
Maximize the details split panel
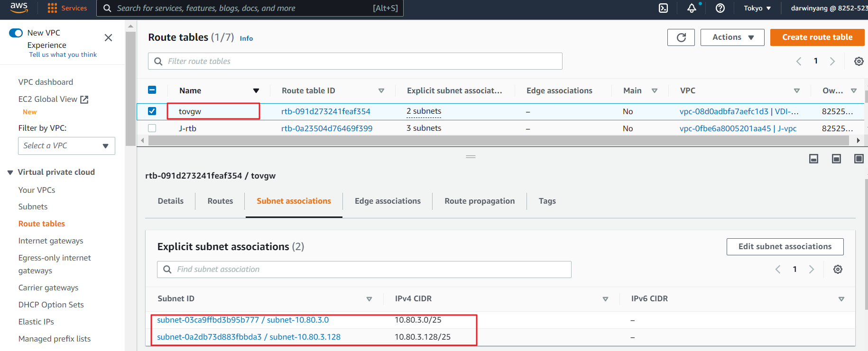click(859, 159)
